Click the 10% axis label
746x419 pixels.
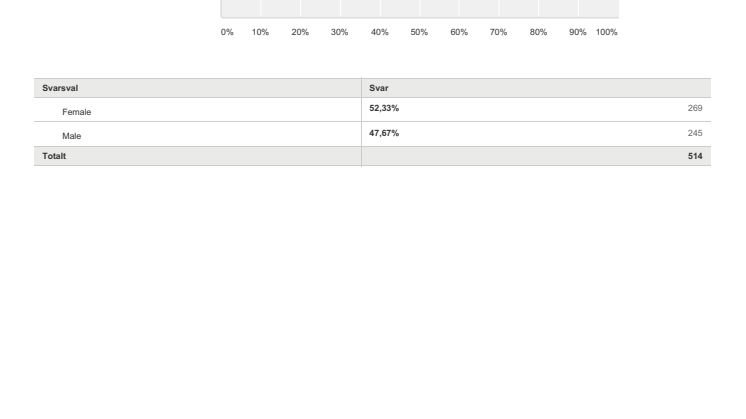point(260,33)
